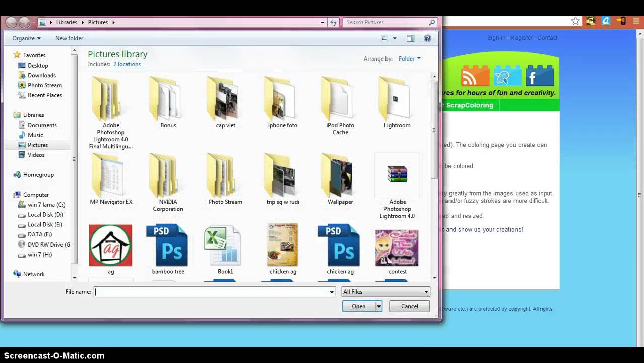Open the Organize menu
Screen dimensions: 644x363
tap(26, 38)
